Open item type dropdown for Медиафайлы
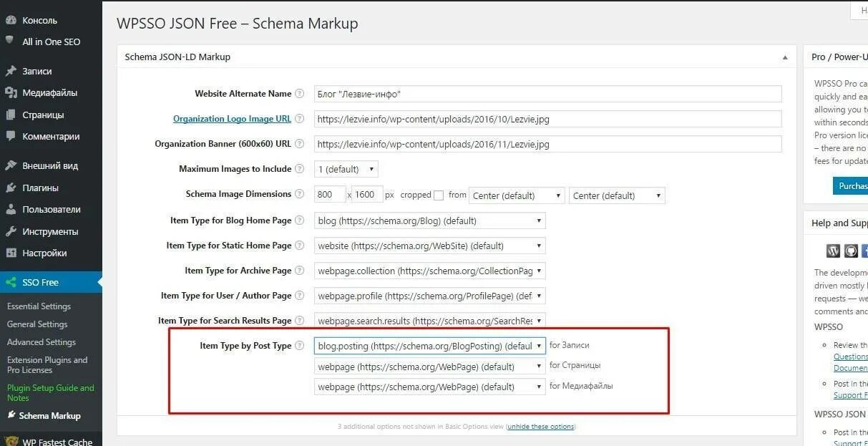 pos(429,387)
